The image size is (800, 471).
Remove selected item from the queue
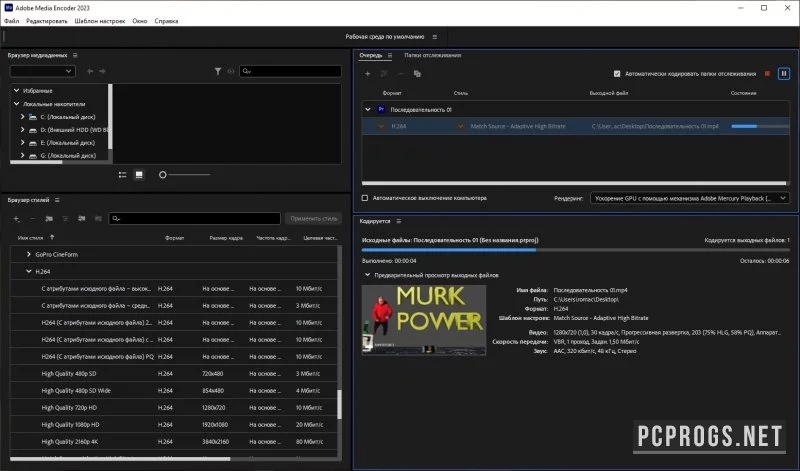click(x=401, y=74)
